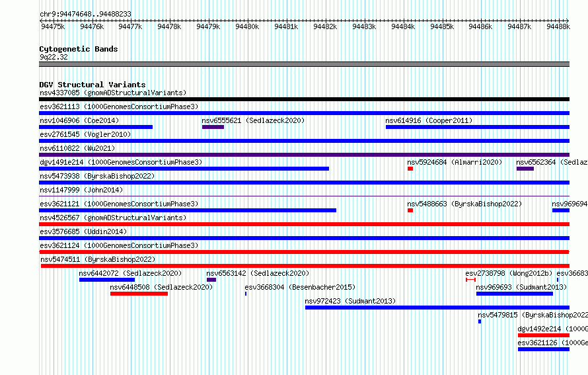Click the blue esv3621126 variant bar
The width and height of the screenshot is (588, 375).
pyautogui.click(x=544, y=349)
